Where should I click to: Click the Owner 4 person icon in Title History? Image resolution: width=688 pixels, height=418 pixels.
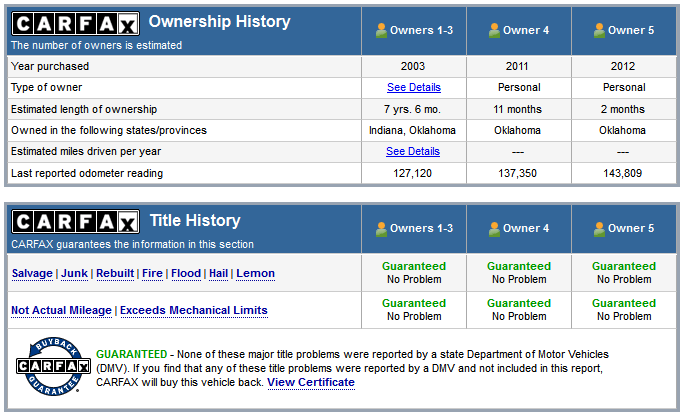pyautogui.click(x=494, y=228)
